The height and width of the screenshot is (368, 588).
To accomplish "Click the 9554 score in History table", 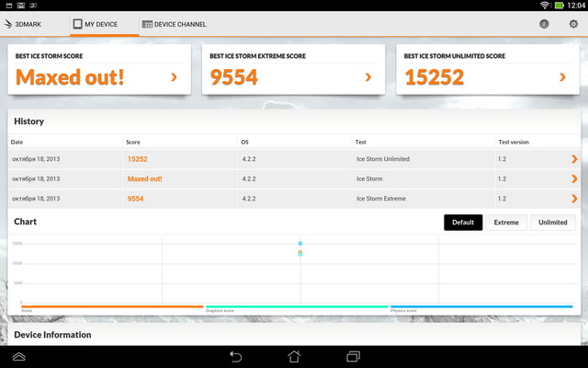I will click(x=135, y=199).
